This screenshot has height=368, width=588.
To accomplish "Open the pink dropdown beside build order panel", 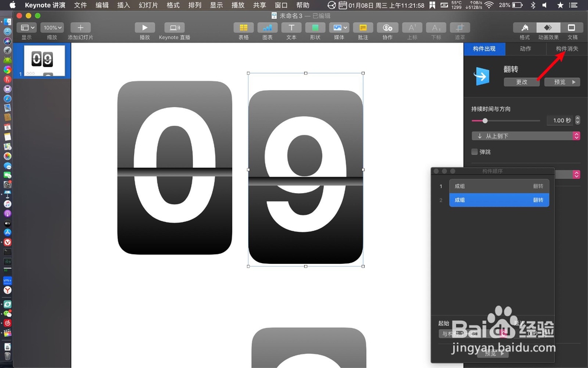I will pyautogui.click(x=576, y=174).
